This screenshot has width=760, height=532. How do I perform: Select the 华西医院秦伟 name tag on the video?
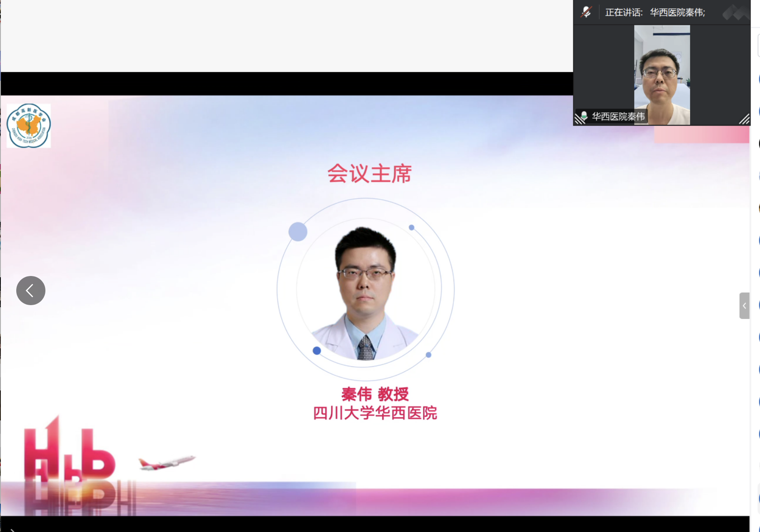click(618, 117)
